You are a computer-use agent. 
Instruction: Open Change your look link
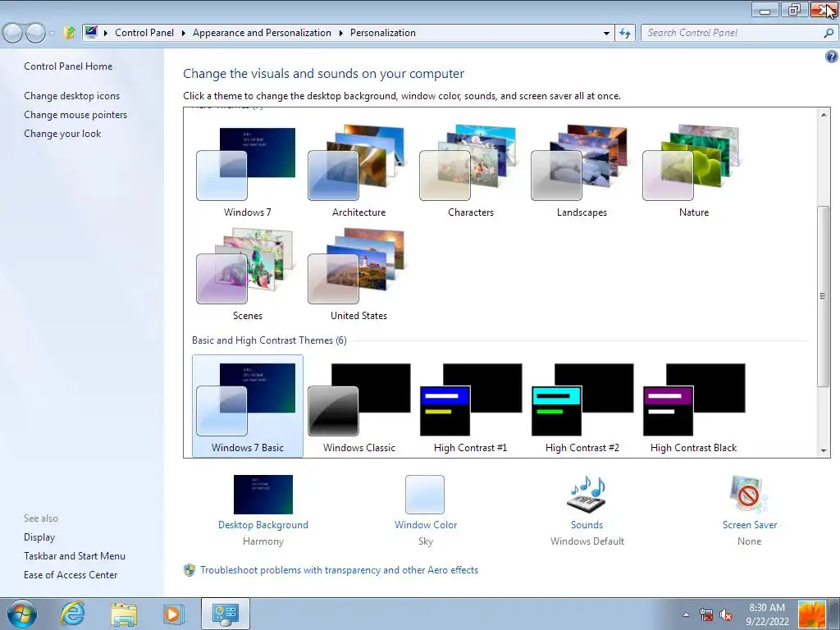tap(62, 134)
